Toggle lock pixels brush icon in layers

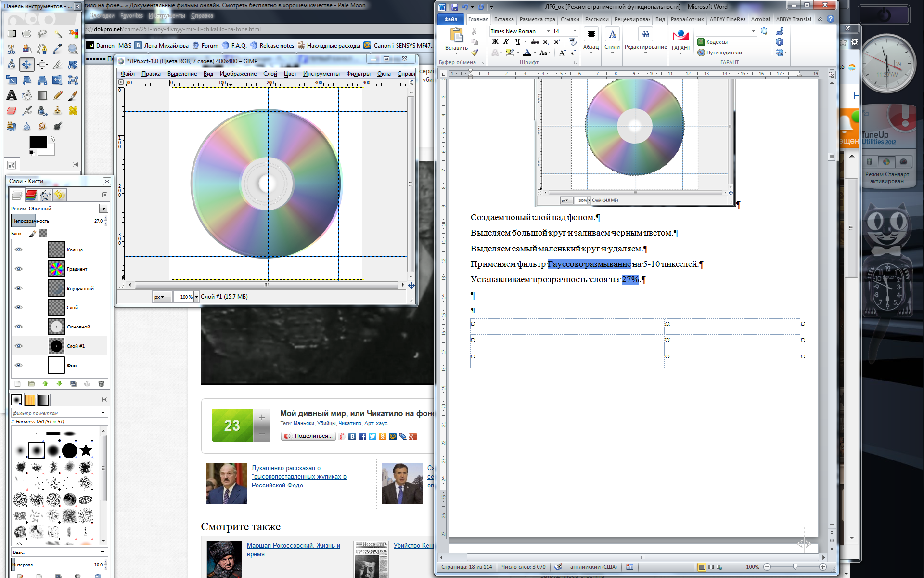click(x=33, y=234)
